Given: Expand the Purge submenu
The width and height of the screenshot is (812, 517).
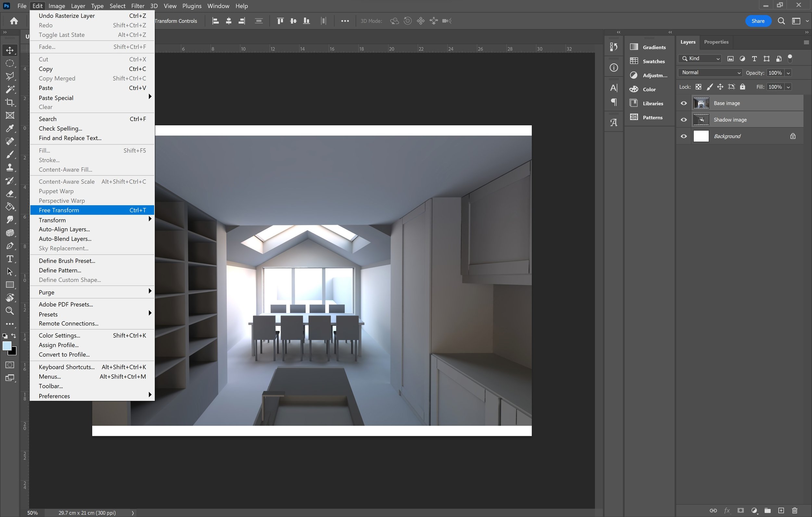Looking at the screenshot, I should (x=92, y=292).
